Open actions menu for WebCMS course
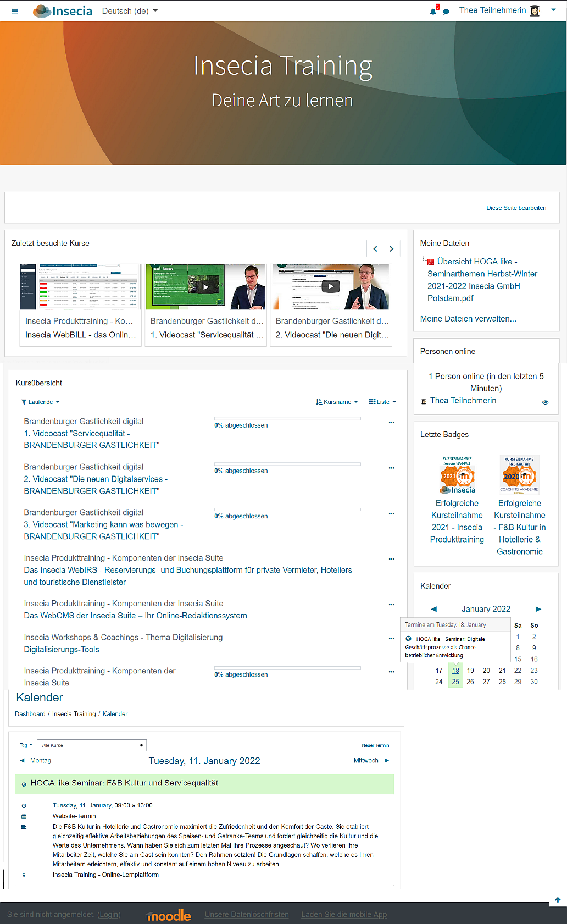The image size is (567, 924). (392, 605)
